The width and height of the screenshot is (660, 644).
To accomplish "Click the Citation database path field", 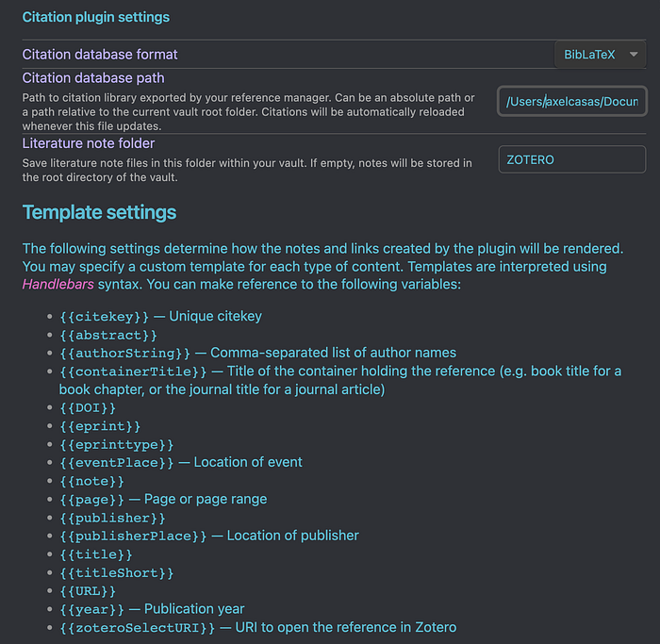I will pos(571,101).
